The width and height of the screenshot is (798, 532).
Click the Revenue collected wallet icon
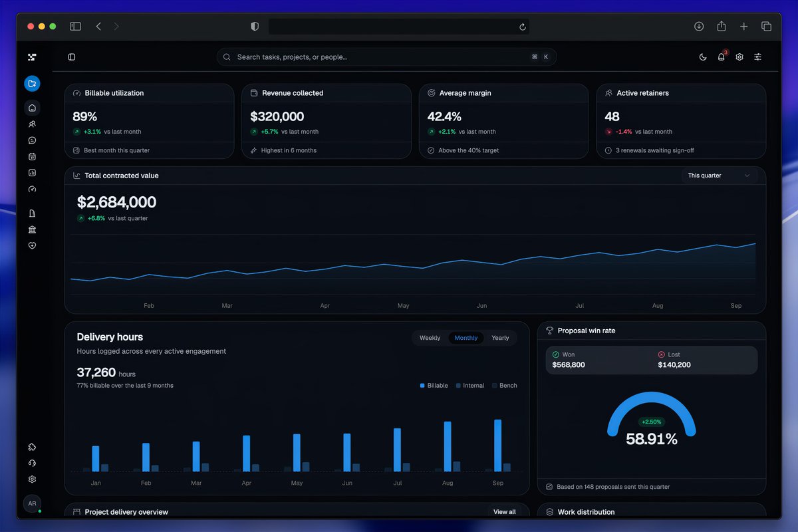coord(254,93)
